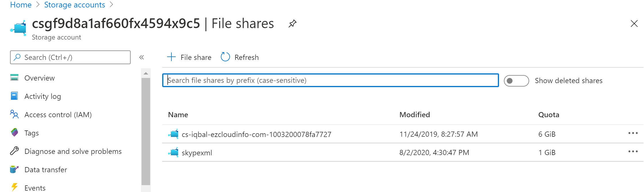Open the ellipsis menu for skypexml
This screenshot has height=192, width=644.
(x=633, y=151)
